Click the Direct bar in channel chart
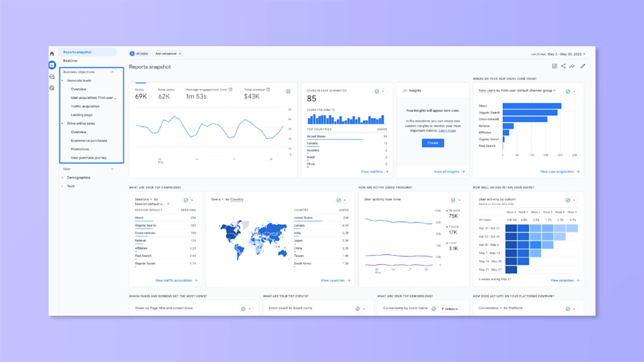Viewport: 644px width, 362px height. (532, 106)
